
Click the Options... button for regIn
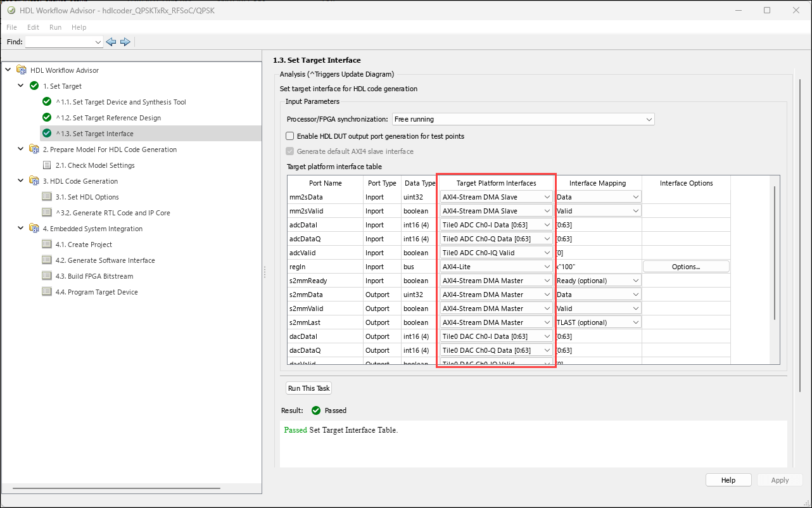click(x=686, y=267)
